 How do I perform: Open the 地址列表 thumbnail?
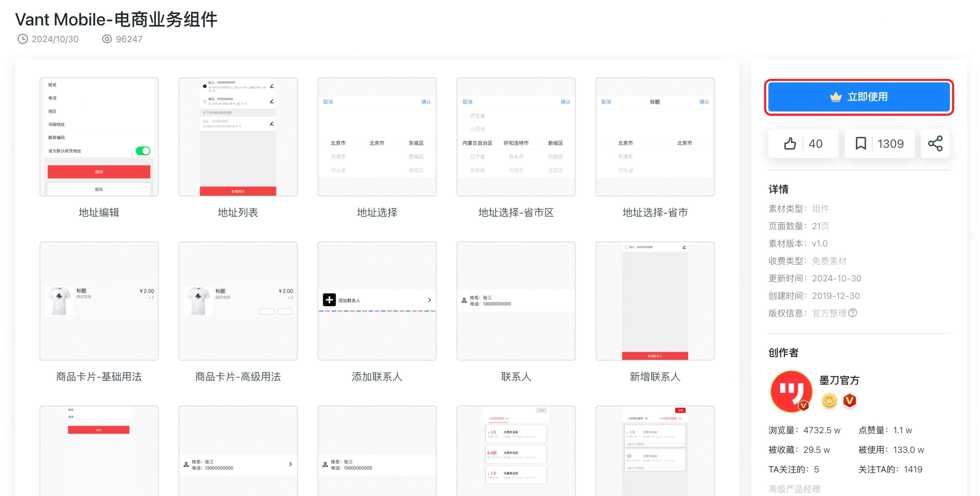[238, 137]
